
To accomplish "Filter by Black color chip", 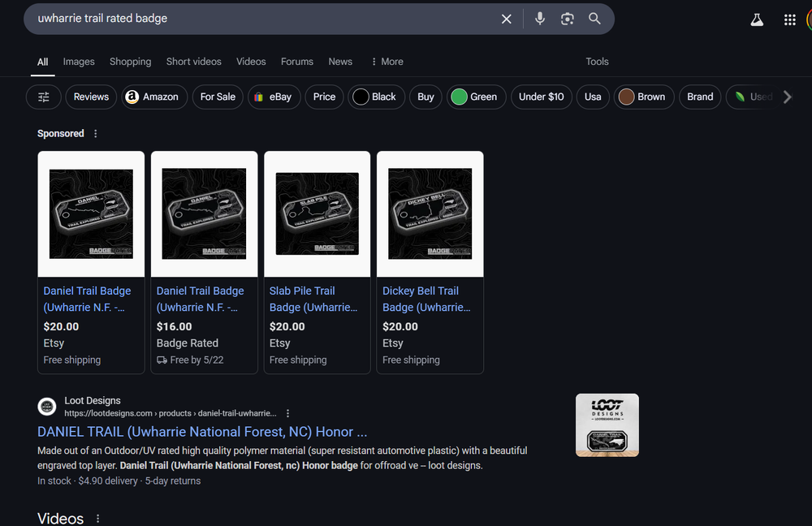I will coord(376,97).
